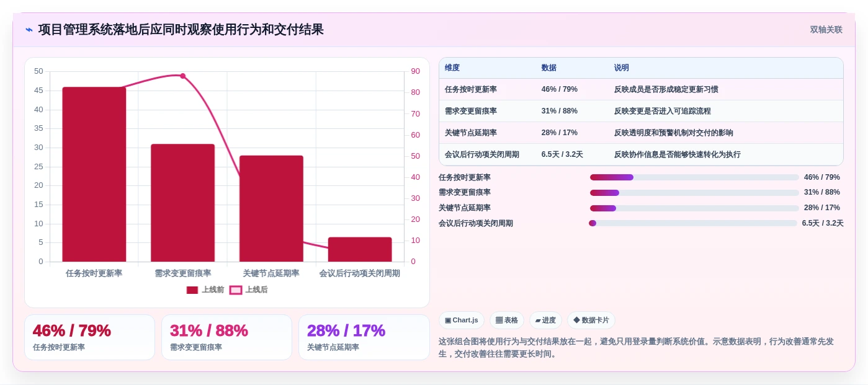Click the 数据 column header
The width and height of the screenshot is (868, 385).
tap(549, 68)
